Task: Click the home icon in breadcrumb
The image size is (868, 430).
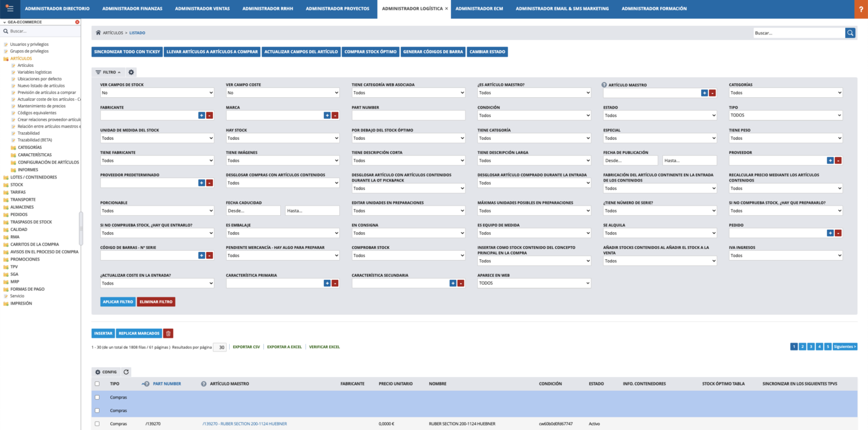Action: [98, 33]
